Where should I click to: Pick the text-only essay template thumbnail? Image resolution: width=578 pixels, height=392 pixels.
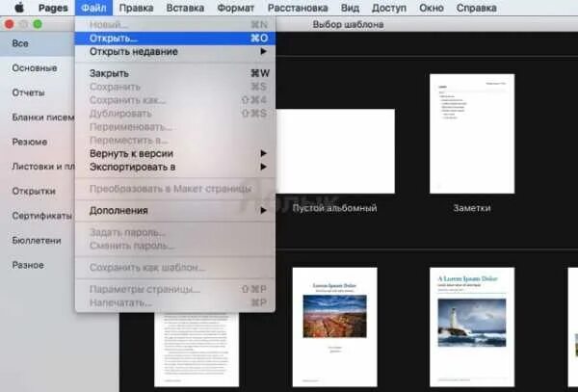tap(197, 350)
